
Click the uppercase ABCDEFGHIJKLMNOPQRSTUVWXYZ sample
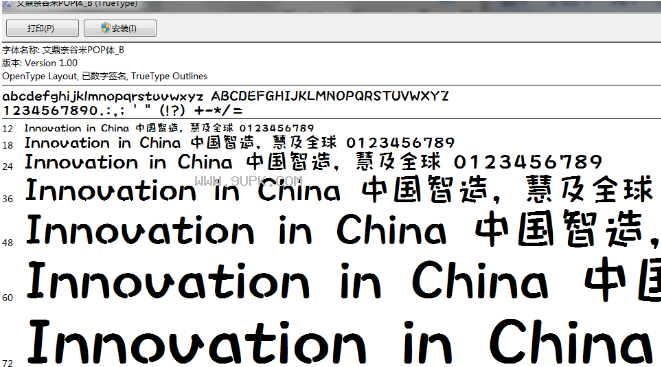[330, 96]
